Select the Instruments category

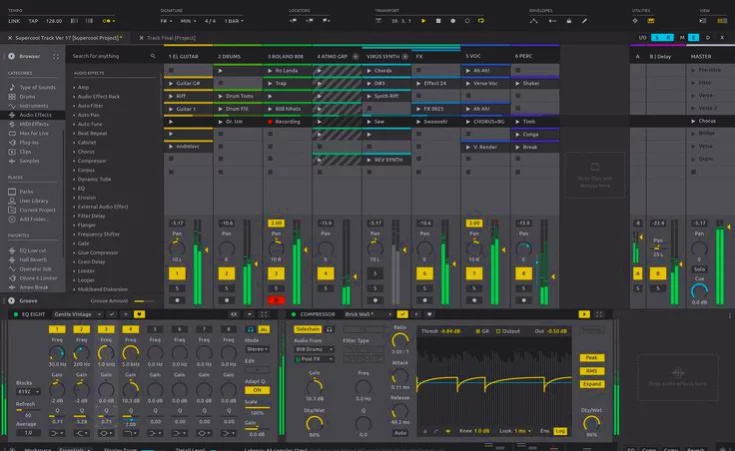(x=32, y=106)
